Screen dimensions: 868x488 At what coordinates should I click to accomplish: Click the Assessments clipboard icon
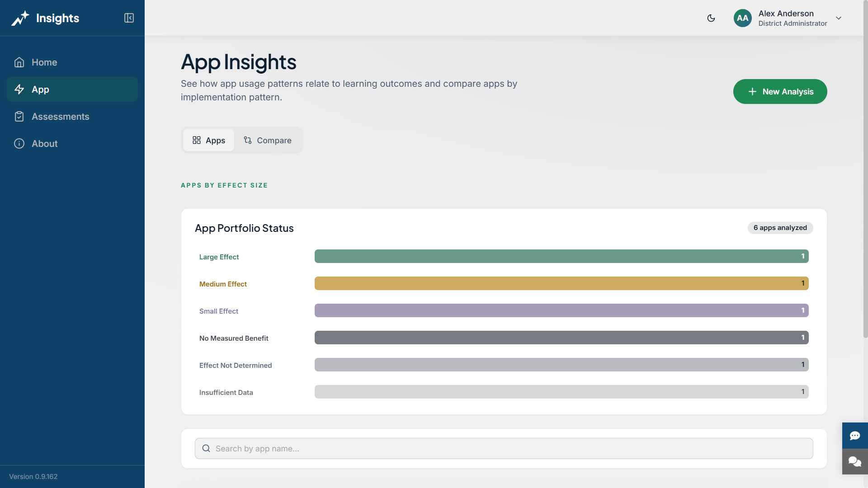point(19,117)
